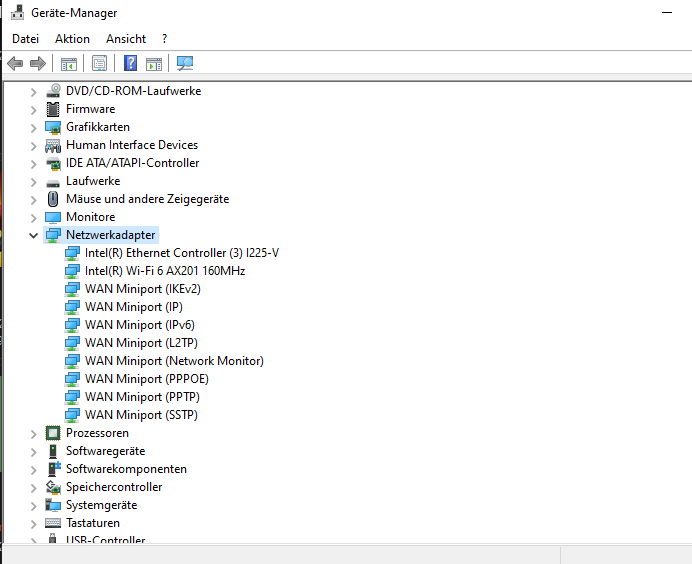Expand the Laufwerke node

point(34,182)
